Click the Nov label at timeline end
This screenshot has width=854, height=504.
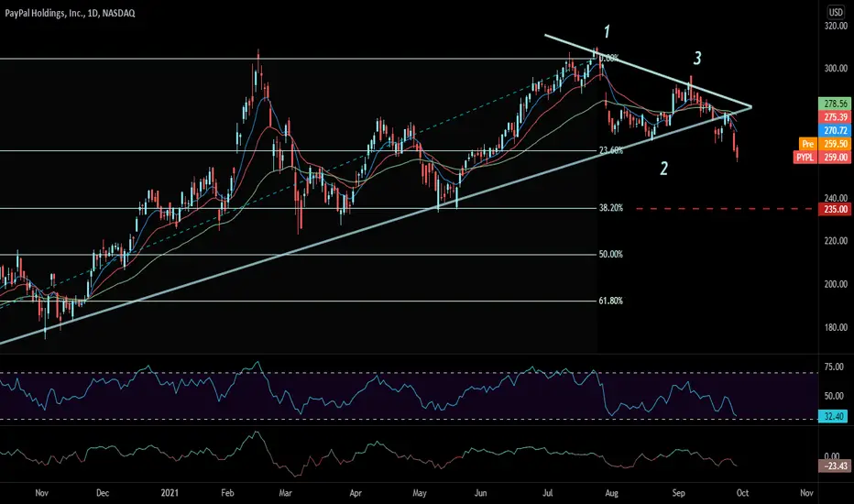point(806,493)
